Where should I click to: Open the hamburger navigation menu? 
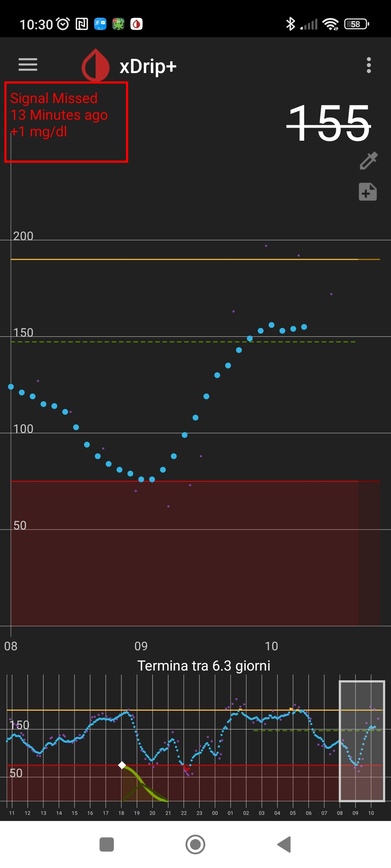point(28,65)
